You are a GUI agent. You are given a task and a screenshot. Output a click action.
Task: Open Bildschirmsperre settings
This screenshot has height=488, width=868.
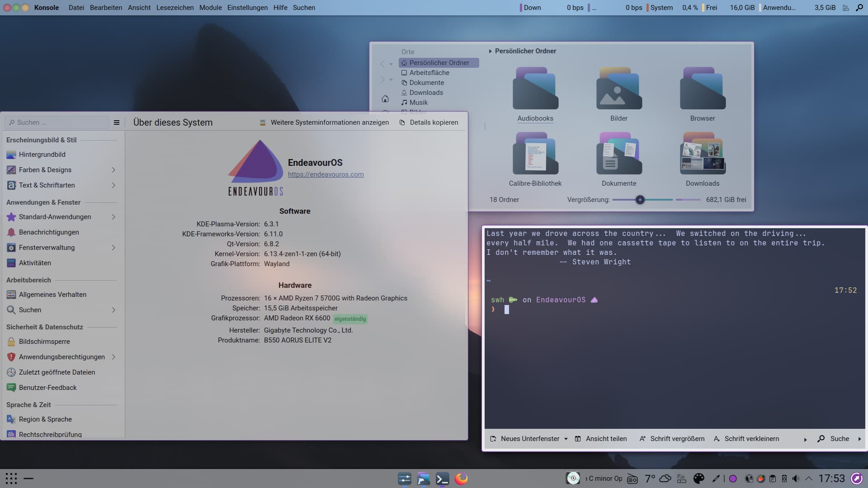click(61, 342)
